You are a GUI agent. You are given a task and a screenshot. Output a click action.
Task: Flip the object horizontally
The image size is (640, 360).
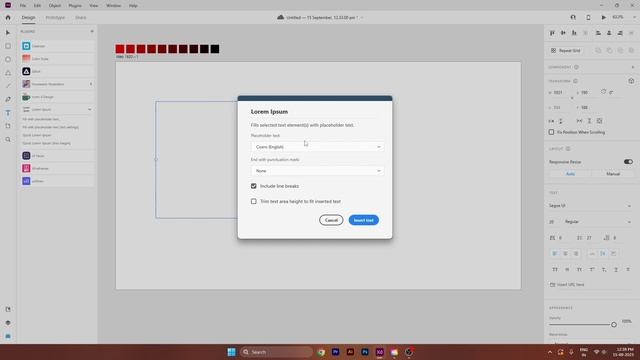(x=551, y=121)
